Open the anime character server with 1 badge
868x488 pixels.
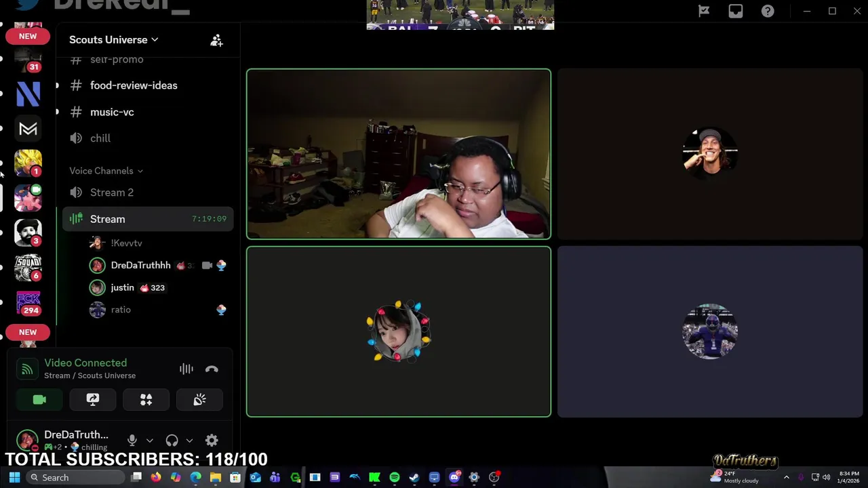point(28,163)
